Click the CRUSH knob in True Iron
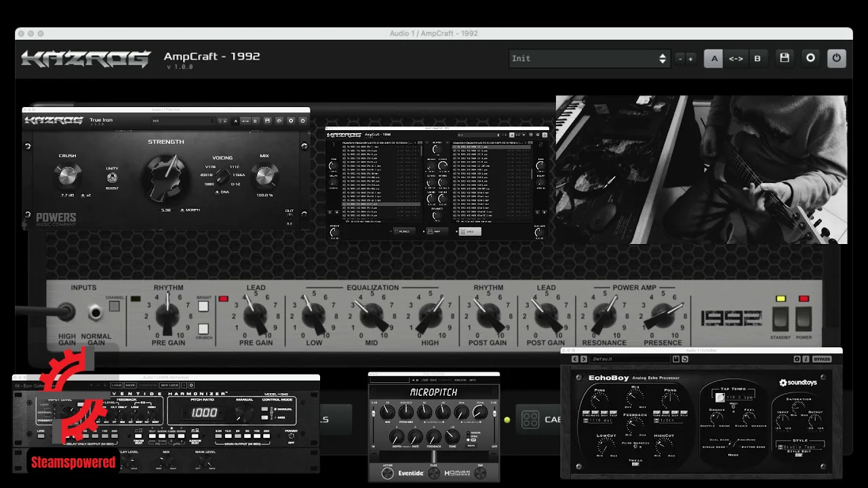The image size is (868, 488). pos(68,176)
